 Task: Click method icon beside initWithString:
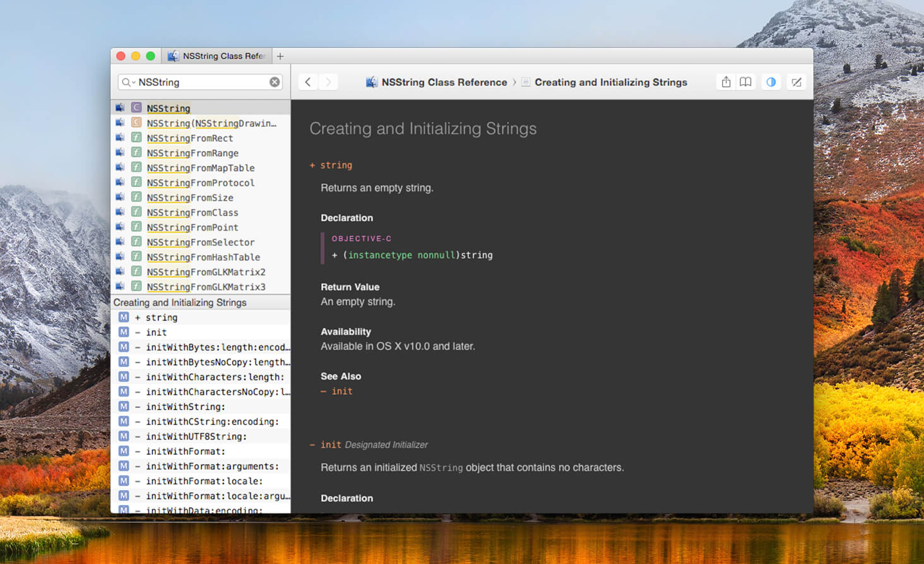click(x=124, y=406)
